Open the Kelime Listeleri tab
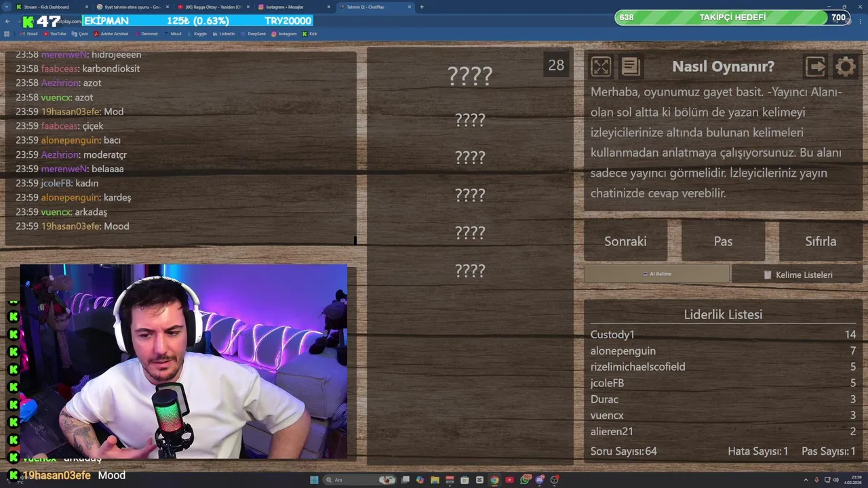 pyautogui.click(x=797, y=274)
